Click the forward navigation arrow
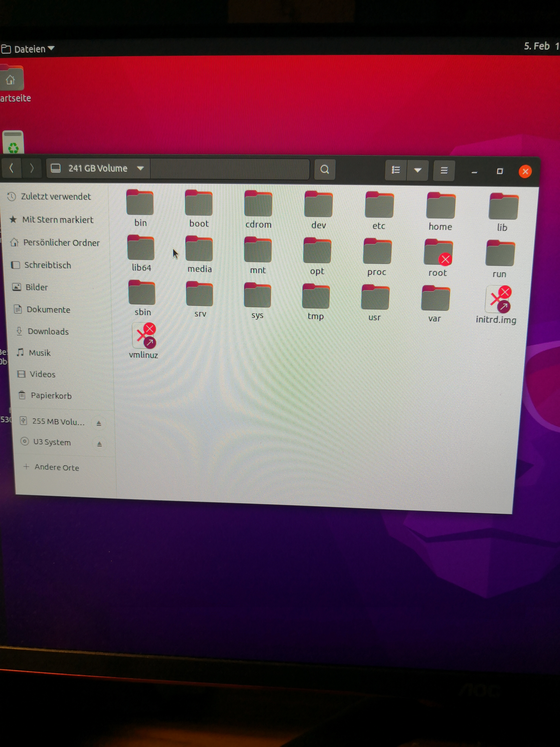560x747 pixels. (32, 168)
